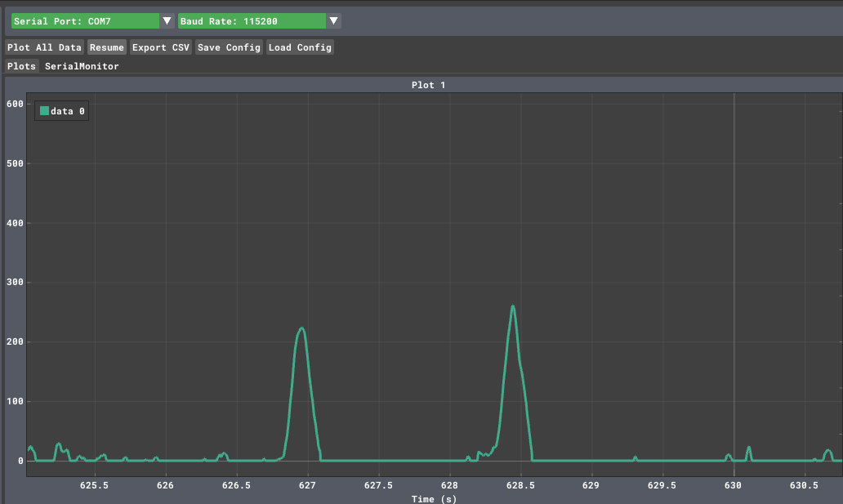Click the 626 tick on the time axis
The width and height of the screenshot is (843, 504).
click(x=166, y=485)
